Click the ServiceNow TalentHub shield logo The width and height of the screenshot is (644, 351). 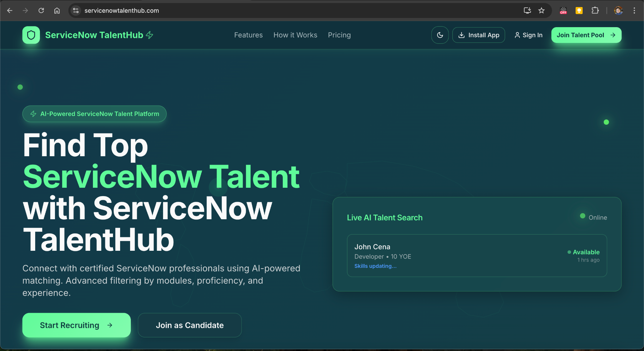point(31,35)
